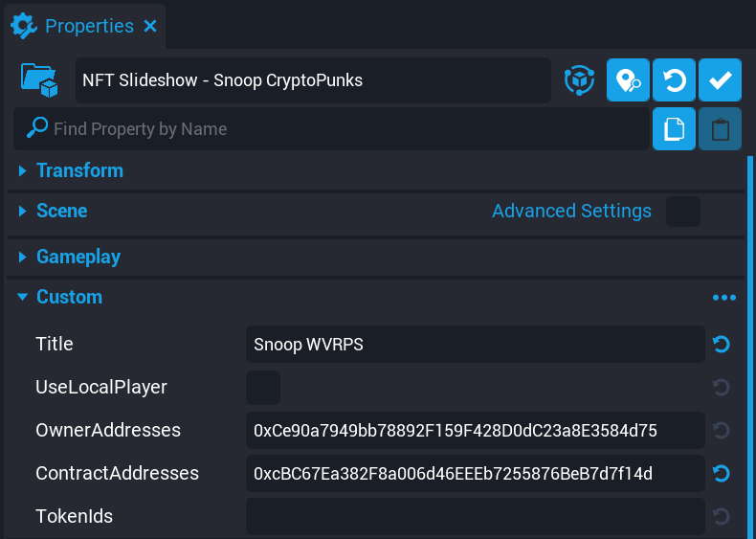This screenshot has height=539, width=756.
Task: Edit the ContractAddresses value field
Action: tap(476, 473)
